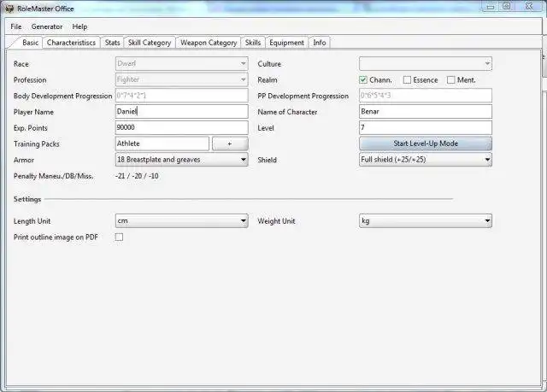
Task: Enable the Essence realm checkbox
Action: pyautogui.click(x=407, y=80)
